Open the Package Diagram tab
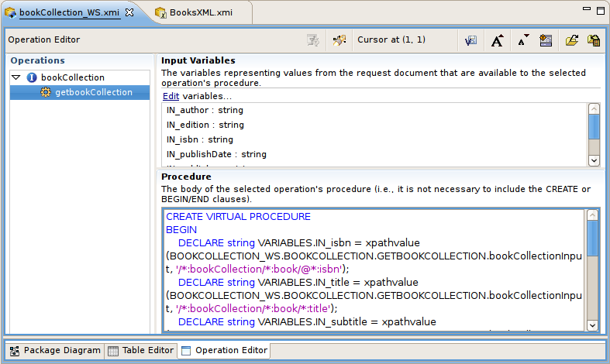Image resolution: width=610 pixels, height=364 pixels. point(55,350)
